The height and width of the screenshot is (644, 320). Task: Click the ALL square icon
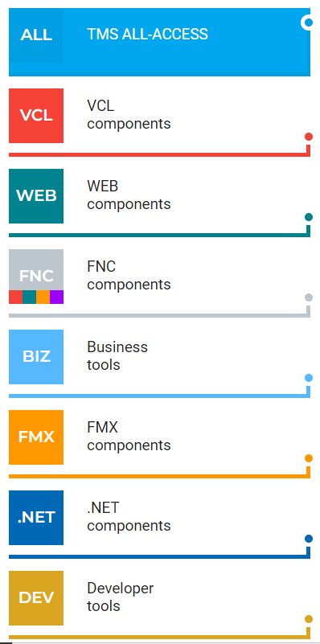point(36,35)
